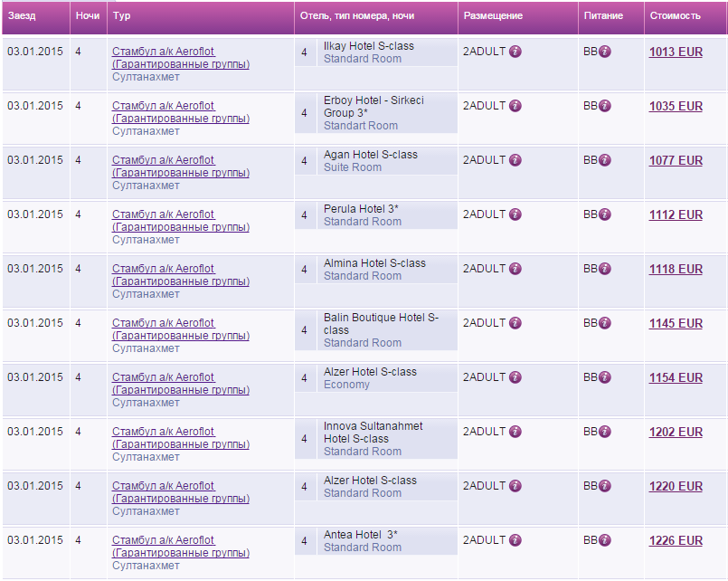Open accommodation help icon in Erboy Hotel row
The width and height of the screenshot is (728, 581).
515,106
